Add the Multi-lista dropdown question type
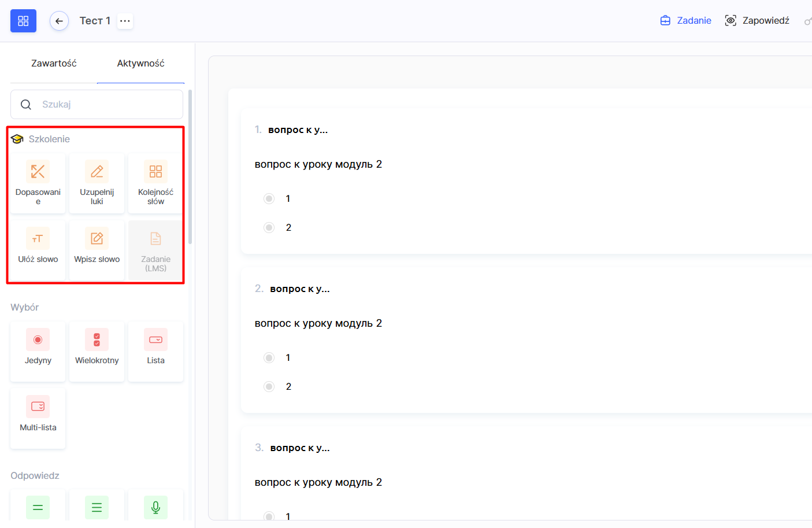The image size is (812, 528). click(x=38, y=418)
